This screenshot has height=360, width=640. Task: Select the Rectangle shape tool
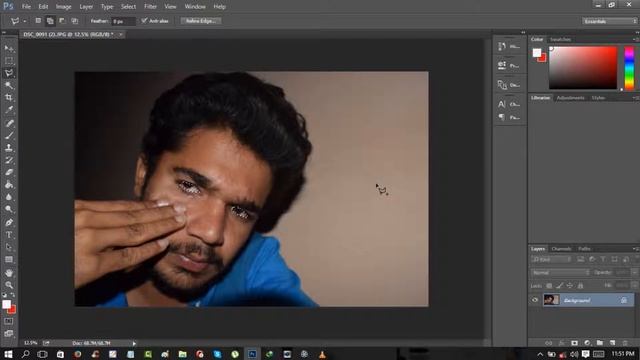pyautogui.click(x=9, y=260)
